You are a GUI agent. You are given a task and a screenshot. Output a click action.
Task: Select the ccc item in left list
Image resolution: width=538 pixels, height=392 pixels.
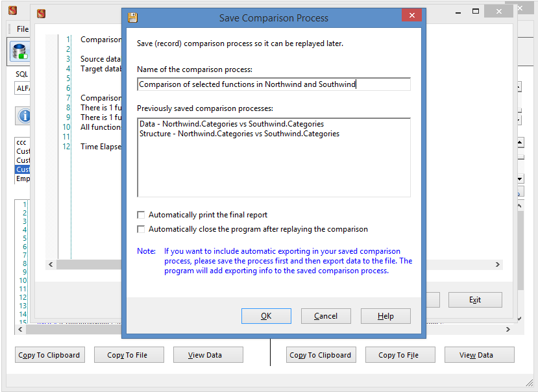point(21,142)
